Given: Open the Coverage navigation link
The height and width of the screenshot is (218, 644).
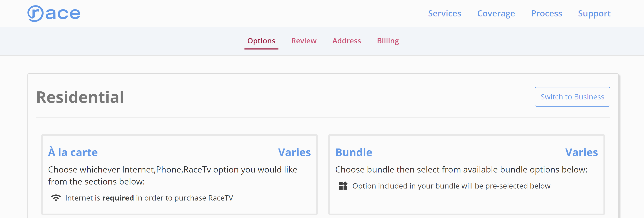Looking at the screenshot, I should pyautogui.click(x=496, y=13).
